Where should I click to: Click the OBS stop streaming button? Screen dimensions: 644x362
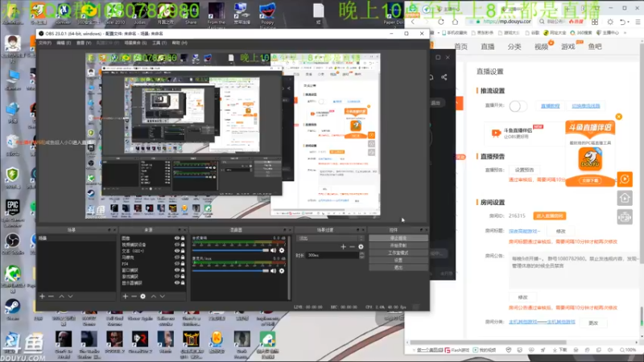(398, 238)
